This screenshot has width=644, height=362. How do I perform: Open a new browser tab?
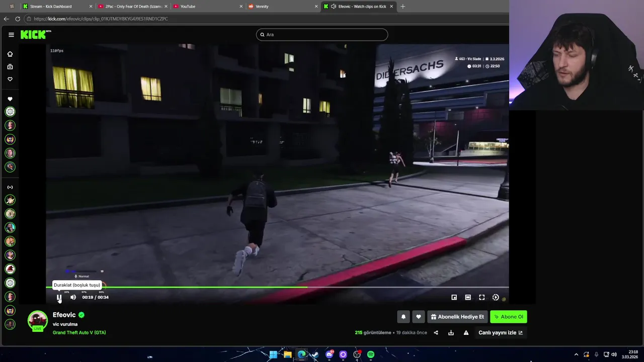[x=403, y=7]
